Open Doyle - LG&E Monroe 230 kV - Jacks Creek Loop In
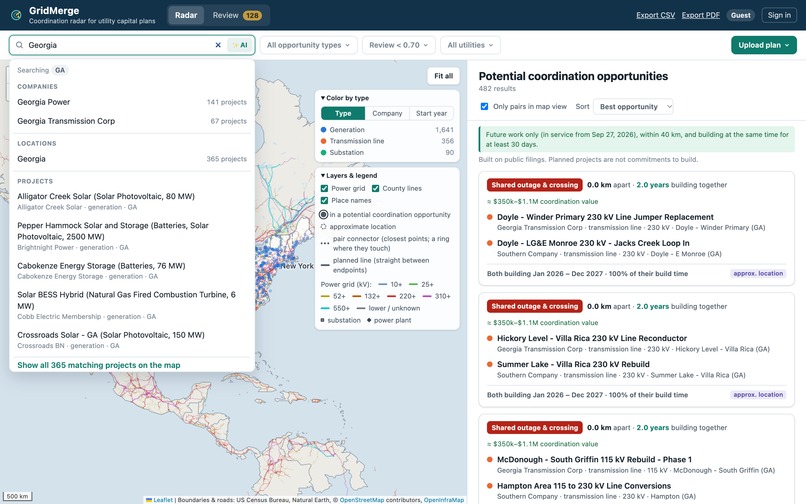This screenshot has width=806, height=504. [593, 243]
